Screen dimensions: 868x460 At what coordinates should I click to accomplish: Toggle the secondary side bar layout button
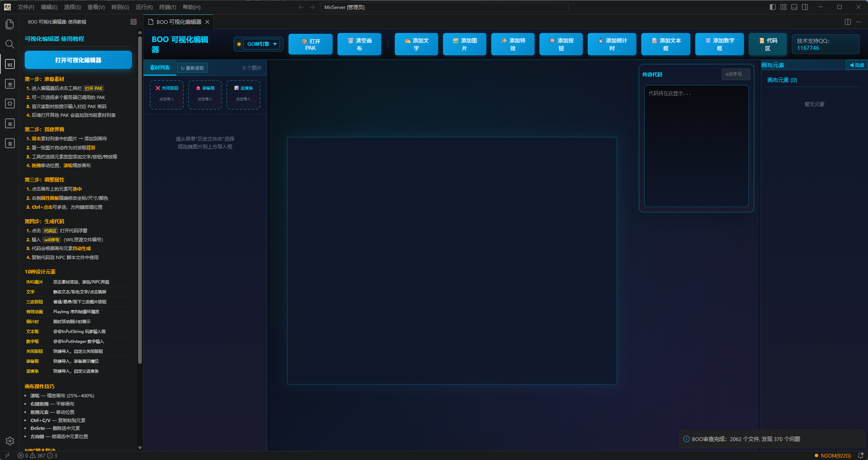point(805,7)
